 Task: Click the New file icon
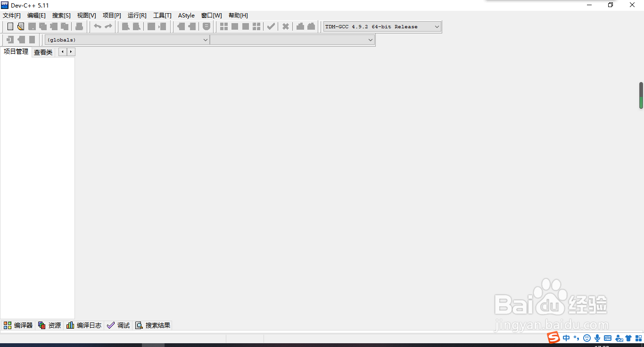coord(10,26)
